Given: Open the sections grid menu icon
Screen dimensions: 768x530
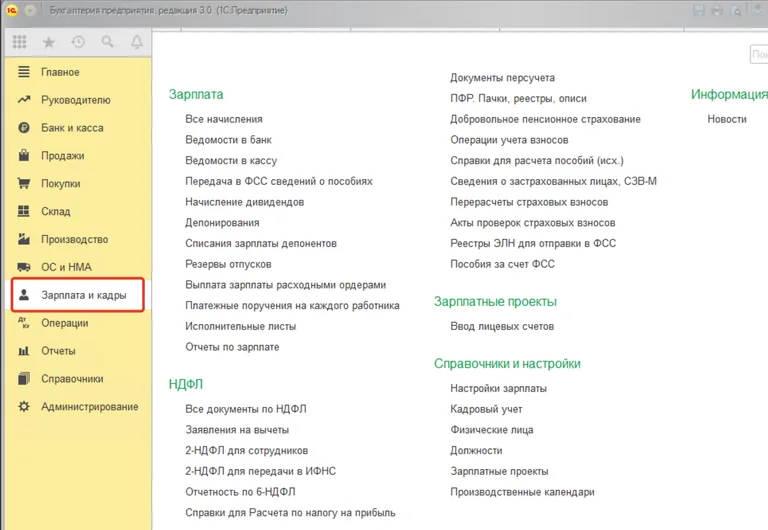Looking at the screenshot, I should click(20, 43).
